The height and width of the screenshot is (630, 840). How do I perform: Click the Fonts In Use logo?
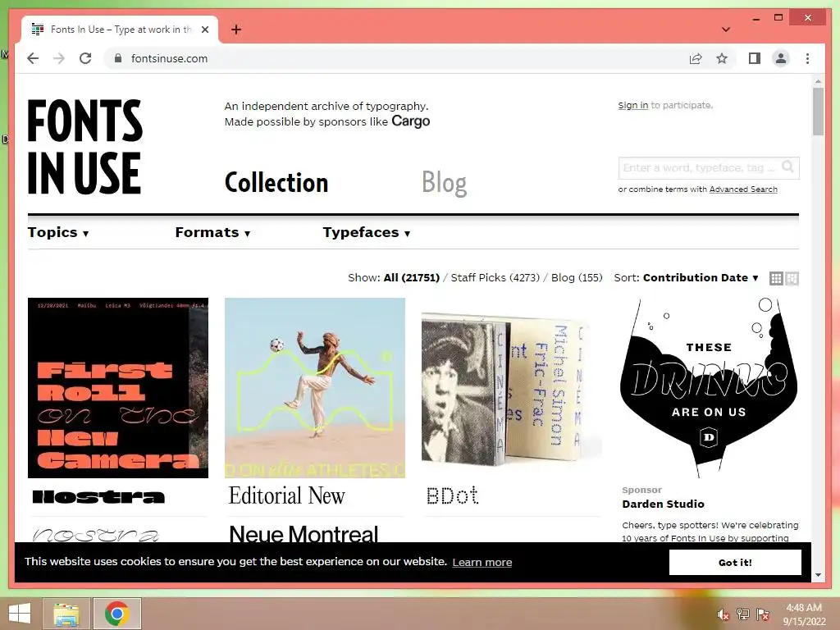(x=84, y=147)
